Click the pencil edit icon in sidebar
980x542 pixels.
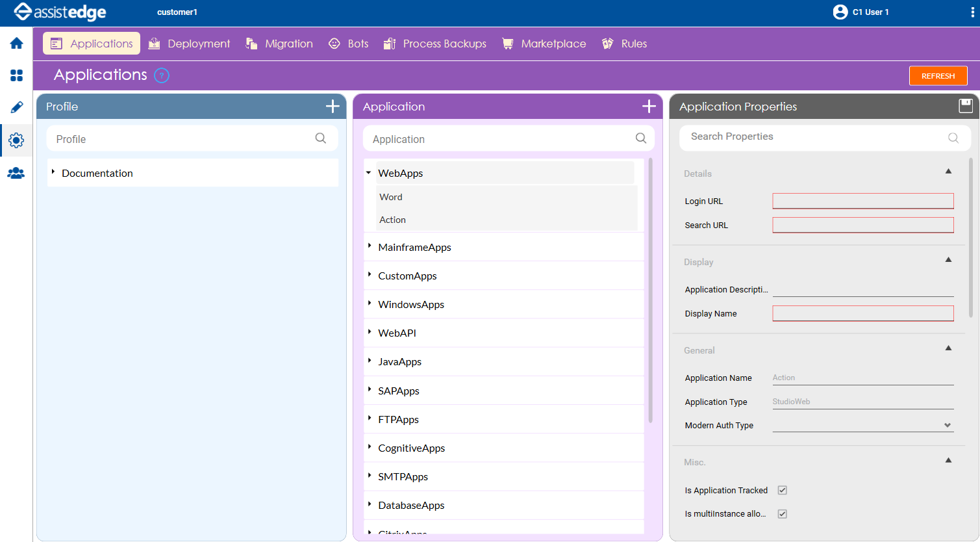coord(16,107)
